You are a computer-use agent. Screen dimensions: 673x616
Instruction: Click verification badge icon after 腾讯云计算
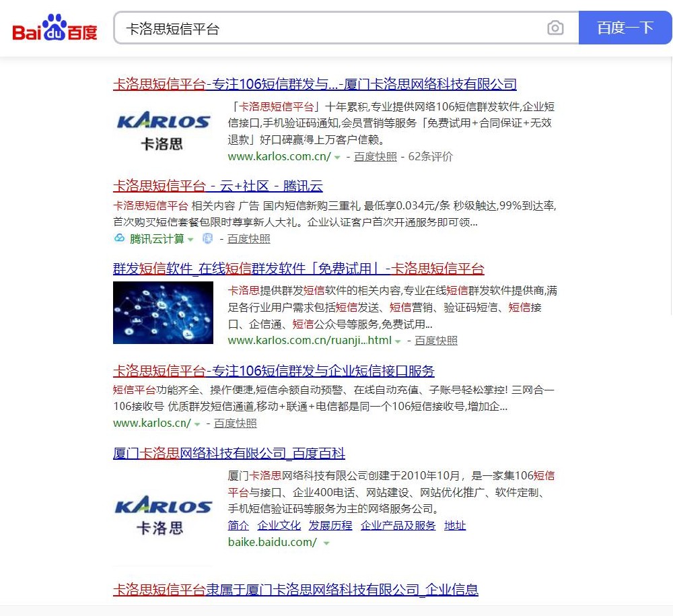coord(207,238)
